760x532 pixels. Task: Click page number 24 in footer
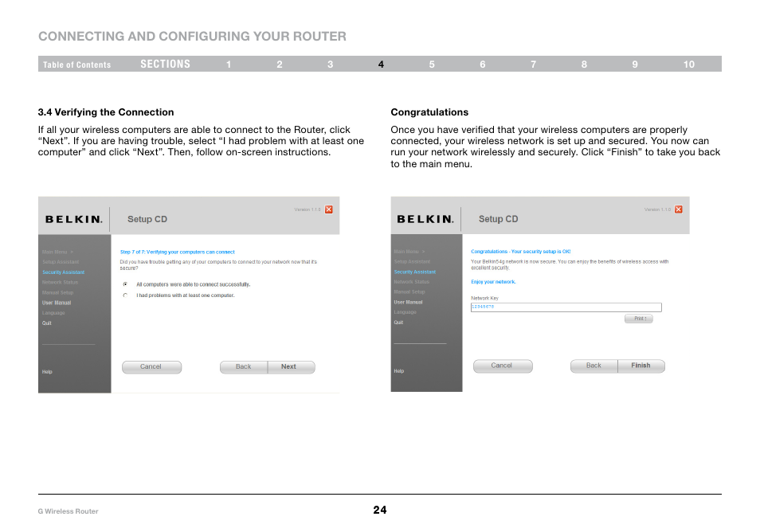(380, 510)
